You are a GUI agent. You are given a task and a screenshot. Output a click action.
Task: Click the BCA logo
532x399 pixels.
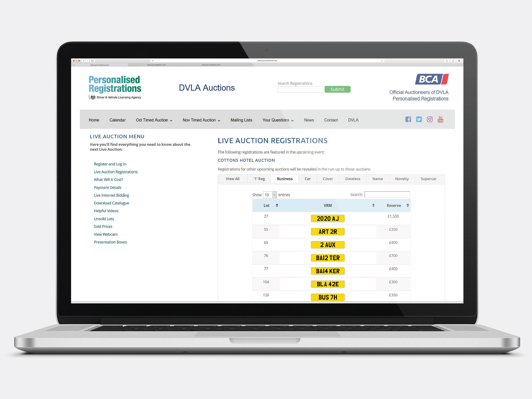click(432, 79)
